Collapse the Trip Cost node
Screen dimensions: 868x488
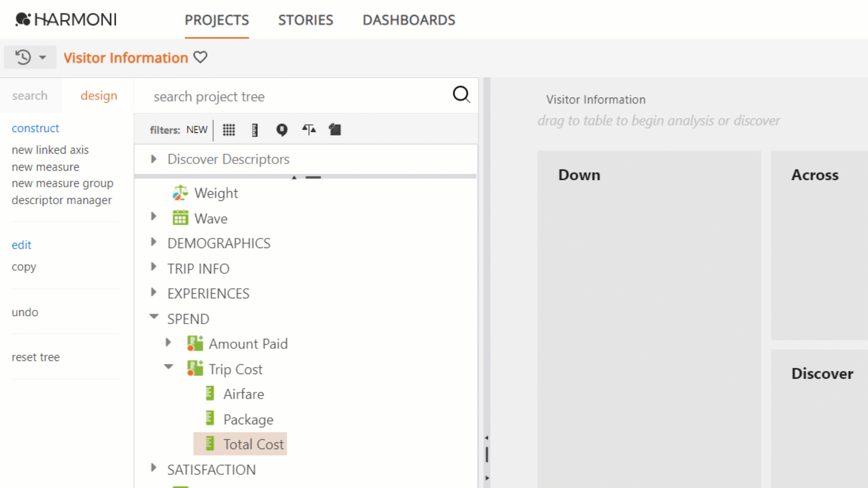pyautogui.click(x=169, y=367)
